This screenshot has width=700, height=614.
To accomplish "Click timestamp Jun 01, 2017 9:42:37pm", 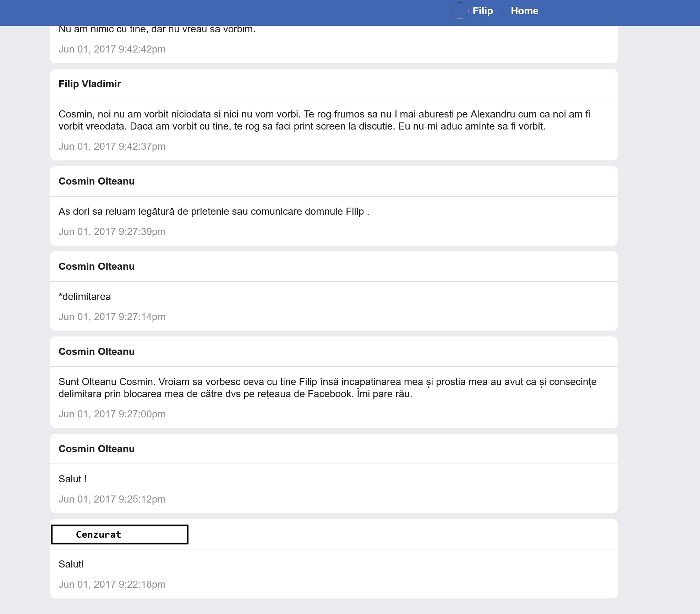I will point(112,147).
